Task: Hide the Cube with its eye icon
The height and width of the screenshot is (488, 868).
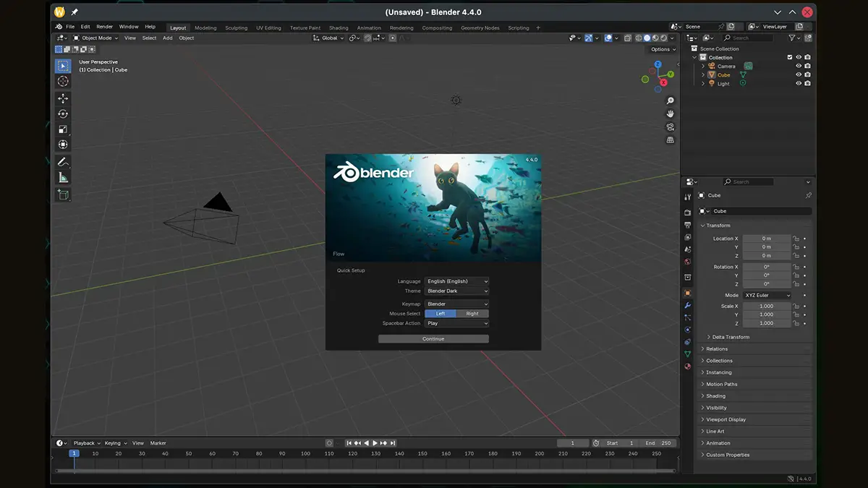Action: tap(799, 74)
